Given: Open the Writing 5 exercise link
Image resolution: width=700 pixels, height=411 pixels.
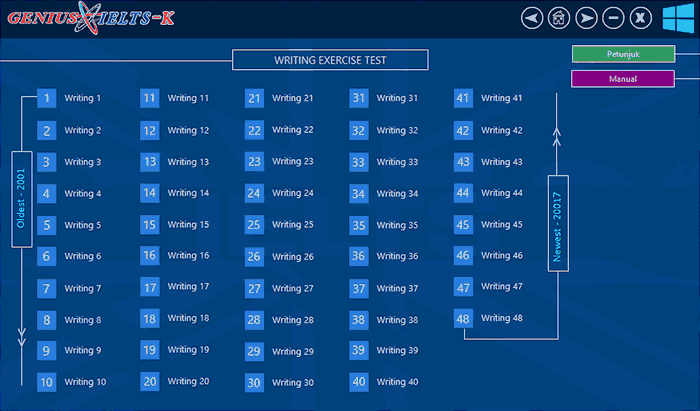Looking at the screenshot, I should click(x=83, y=225).
